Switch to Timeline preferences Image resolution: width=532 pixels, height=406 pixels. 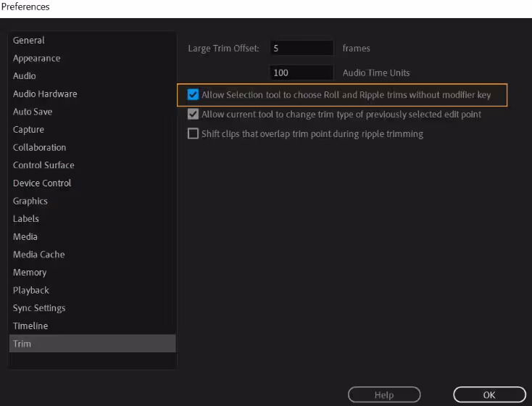tap(30, 326)
